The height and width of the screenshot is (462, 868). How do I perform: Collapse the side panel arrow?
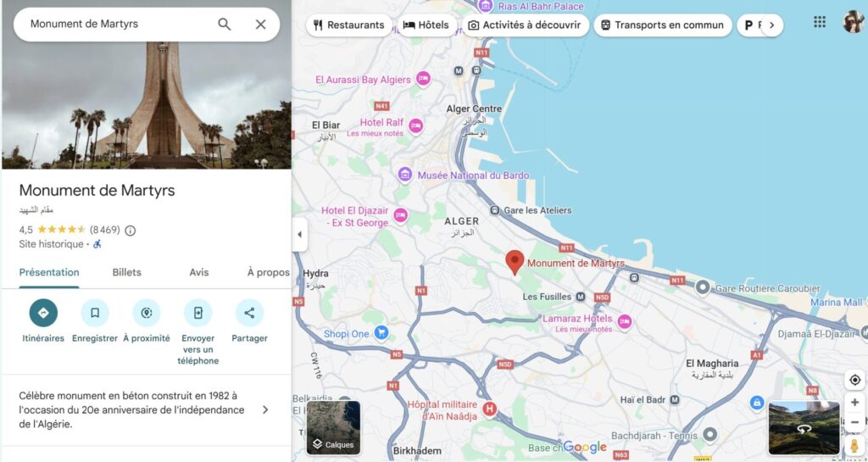point(299,234)
